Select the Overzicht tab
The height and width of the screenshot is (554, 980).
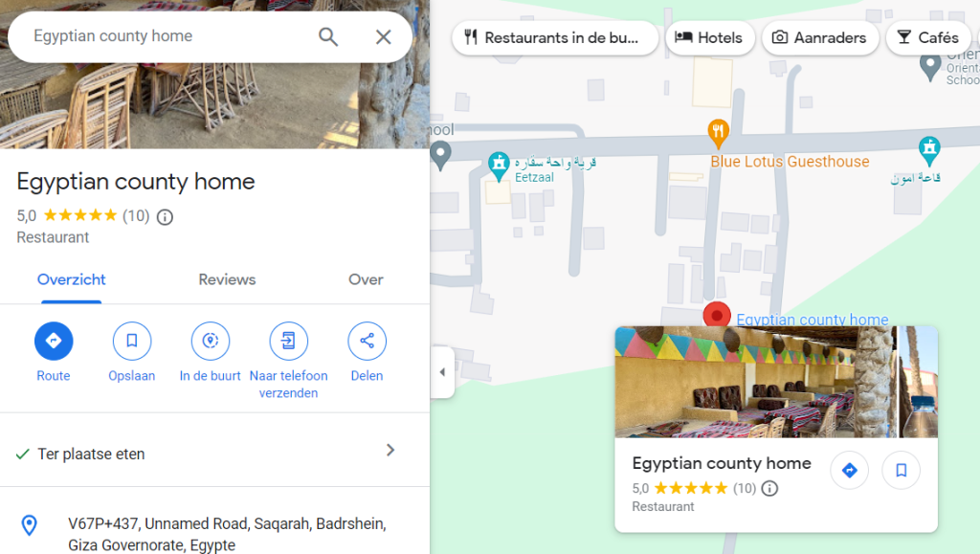(71, 279)
